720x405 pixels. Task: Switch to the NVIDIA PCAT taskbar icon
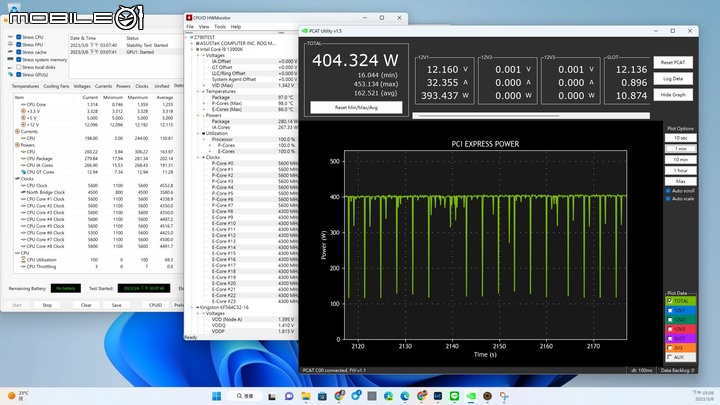coord(471,396)
